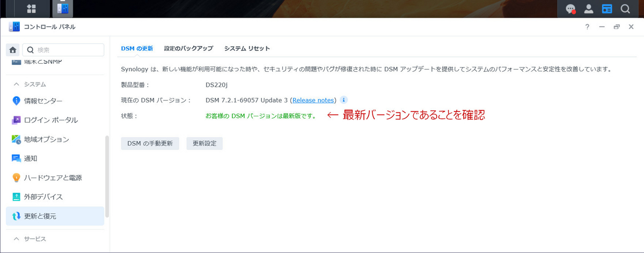Click the sidebar 検索 input field

[x=63, y=50]
